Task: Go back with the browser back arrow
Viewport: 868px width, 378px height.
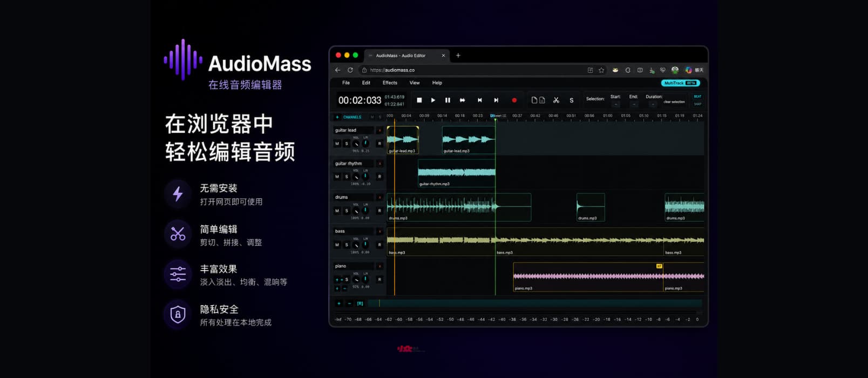Action: (338, 70)
